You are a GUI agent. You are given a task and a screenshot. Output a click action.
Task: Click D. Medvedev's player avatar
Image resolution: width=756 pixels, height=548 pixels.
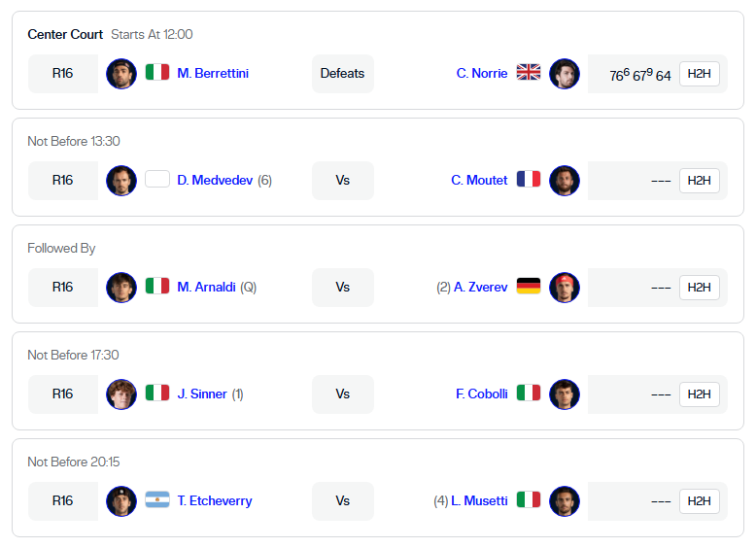point(121,180)
